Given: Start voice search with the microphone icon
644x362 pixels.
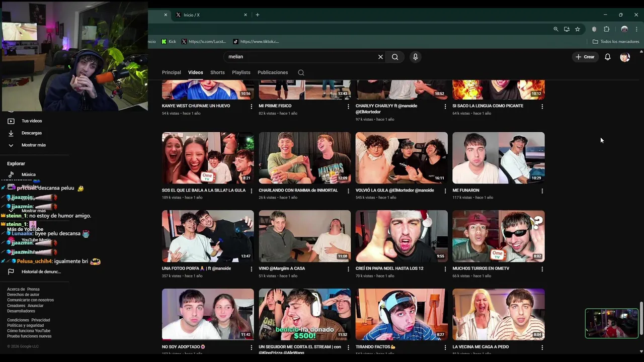Looking at the screenshot, I should pyautogui.click(x=415, y=57).
